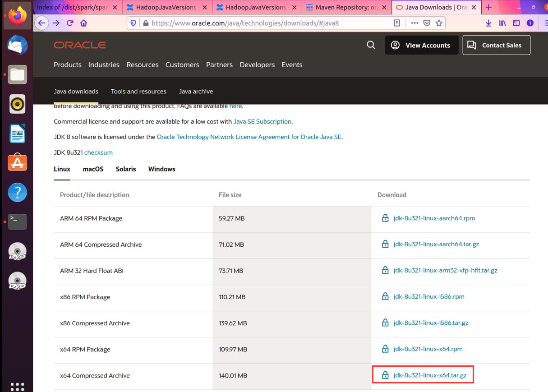Image resolution: width=548 pixels, height=392 pixels.
Task: Switch to the first HadoopJavaVersions tab
Action: coord(167,7)
